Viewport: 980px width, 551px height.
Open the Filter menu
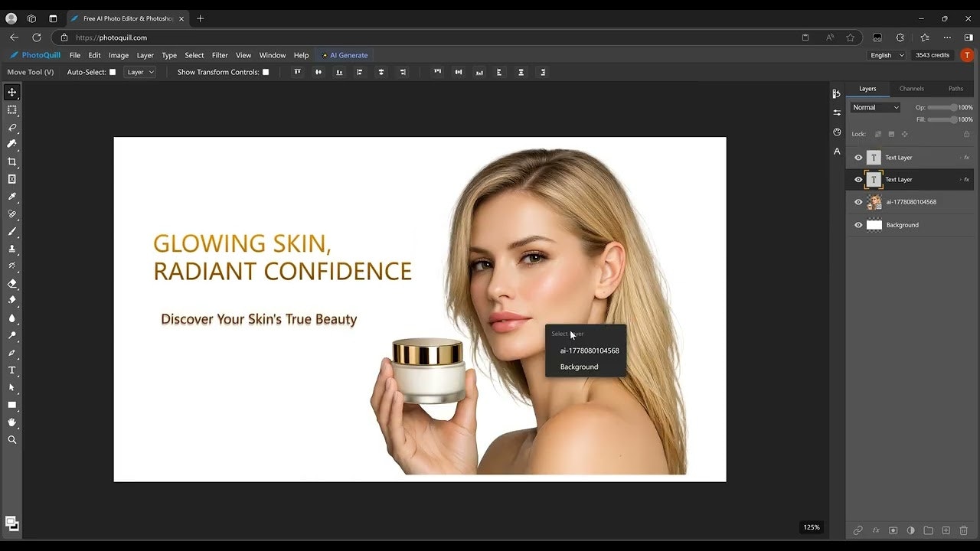pyautogui.click(x=220, y=55)
